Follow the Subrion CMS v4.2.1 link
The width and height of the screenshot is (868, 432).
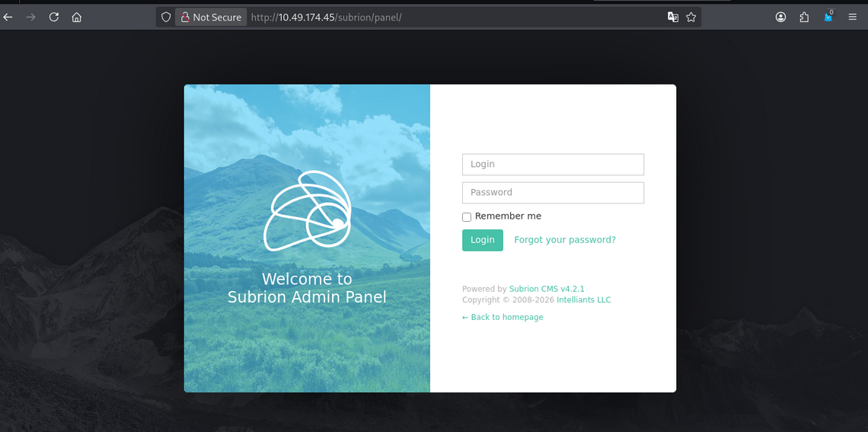point(547,290)
